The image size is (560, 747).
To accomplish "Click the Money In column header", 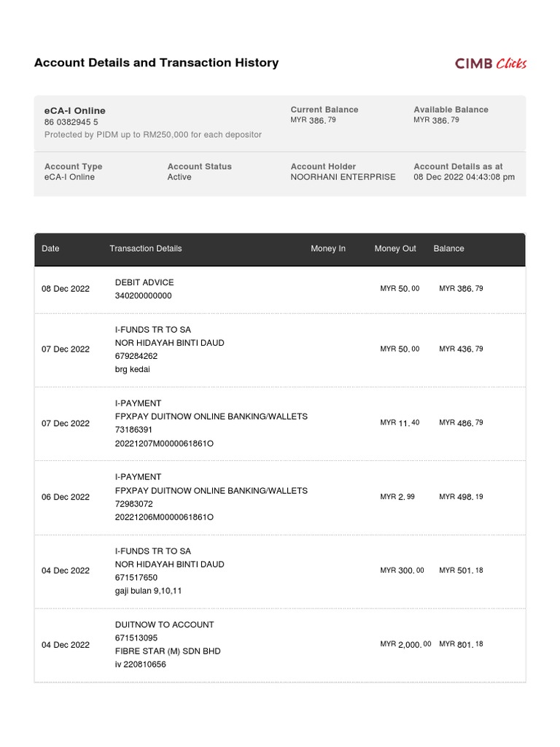I will pos(328,248).
